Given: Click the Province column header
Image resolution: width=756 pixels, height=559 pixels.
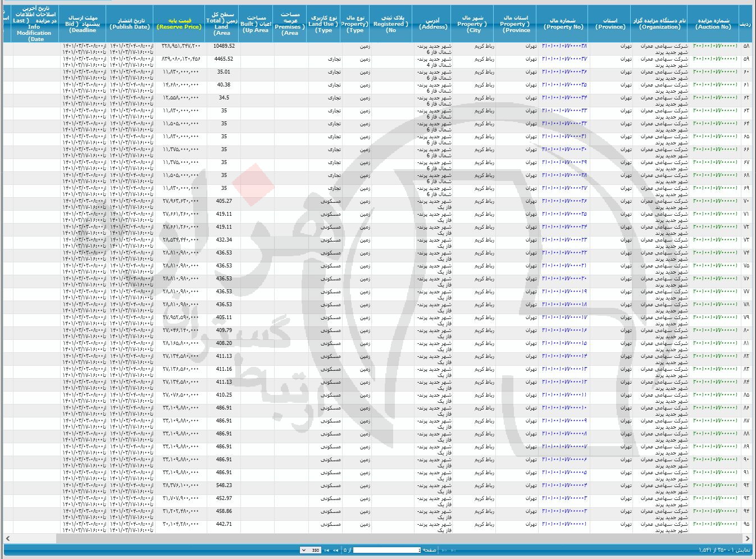Looking at the screenshot, I should [x=610, y=24].
